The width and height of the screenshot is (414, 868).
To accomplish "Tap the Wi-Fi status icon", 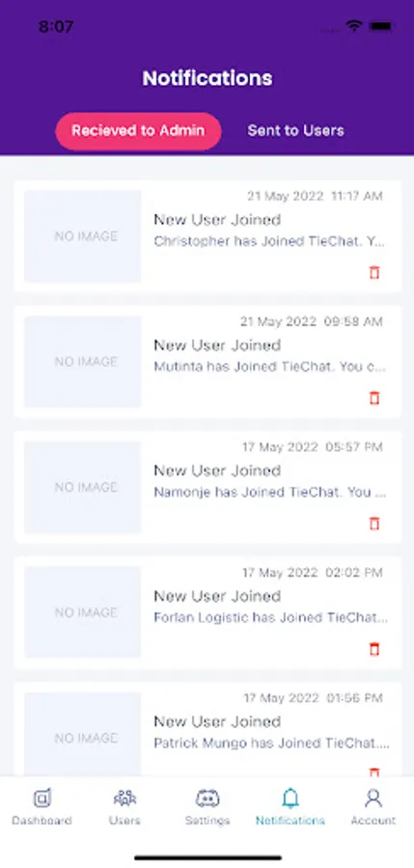I will pos(353,25).
